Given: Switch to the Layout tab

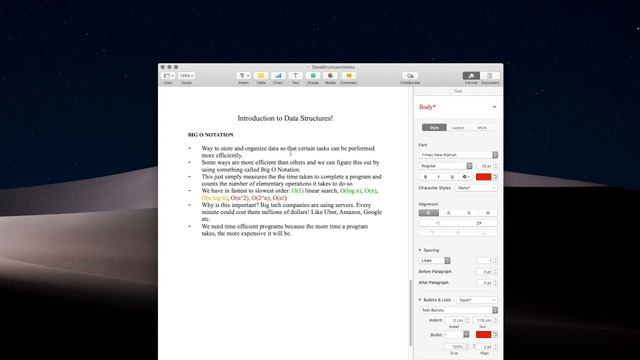Looking at the screenshot, I should tap(458, 128).
